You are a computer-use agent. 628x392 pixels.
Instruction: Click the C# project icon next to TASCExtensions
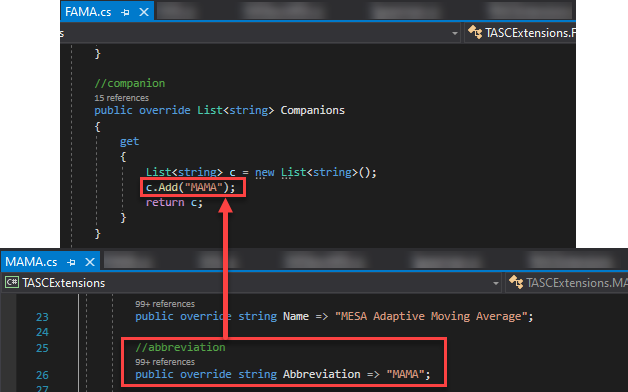tap(12, 282)
